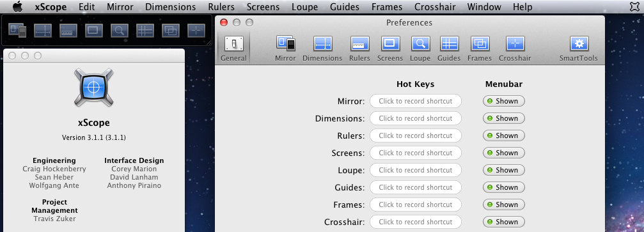Open the Screens menu

pos(263,7)
